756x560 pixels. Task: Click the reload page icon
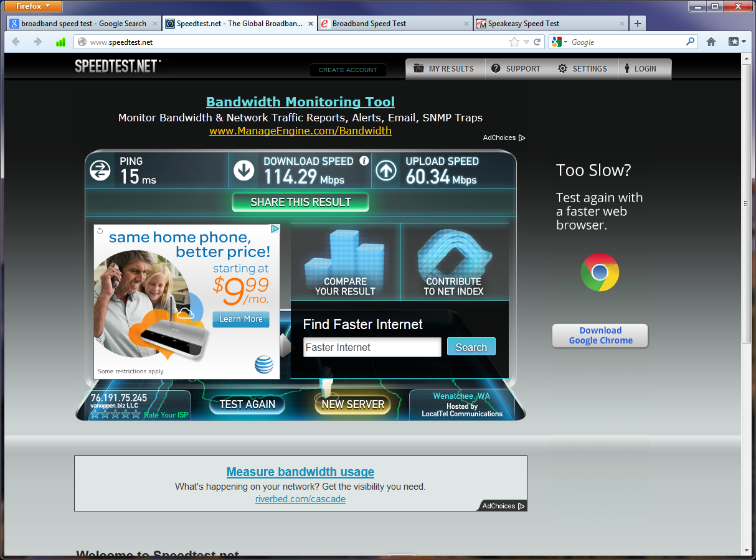pos(537,42)
